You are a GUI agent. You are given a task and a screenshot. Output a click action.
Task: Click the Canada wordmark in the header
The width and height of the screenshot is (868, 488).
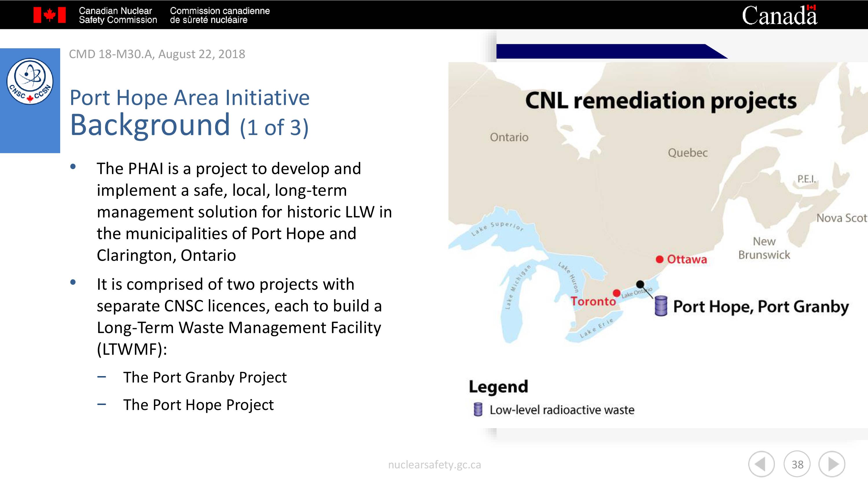coord(780,15)
